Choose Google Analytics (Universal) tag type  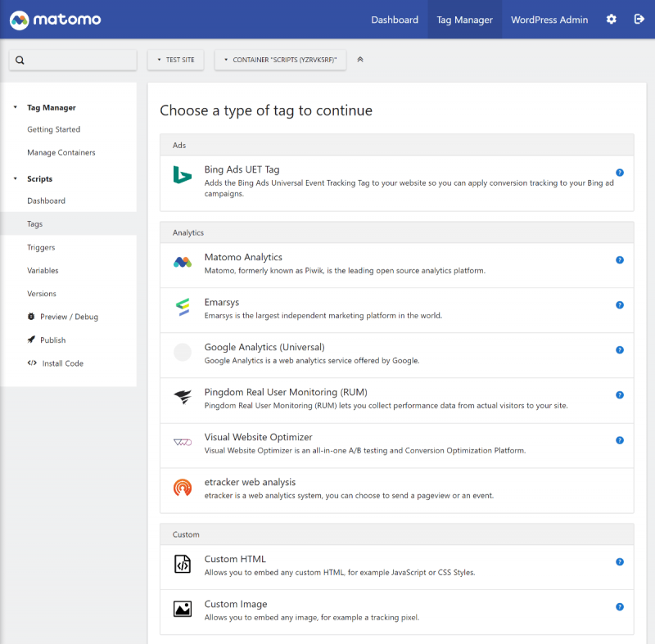click(397, 356)
